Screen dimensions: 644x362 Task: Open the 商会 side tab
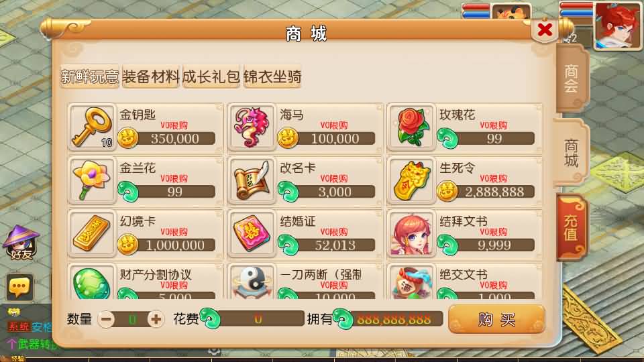pos(572,78)
